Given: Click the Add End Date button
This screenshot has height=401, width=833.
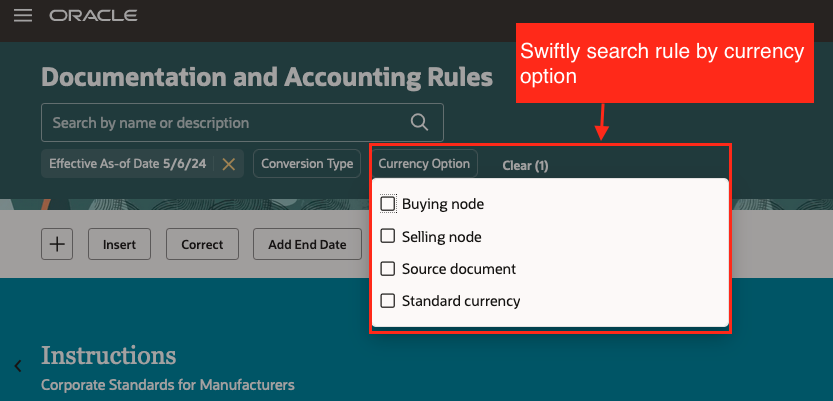Looking at the screenshot, I should coord(307,244).
